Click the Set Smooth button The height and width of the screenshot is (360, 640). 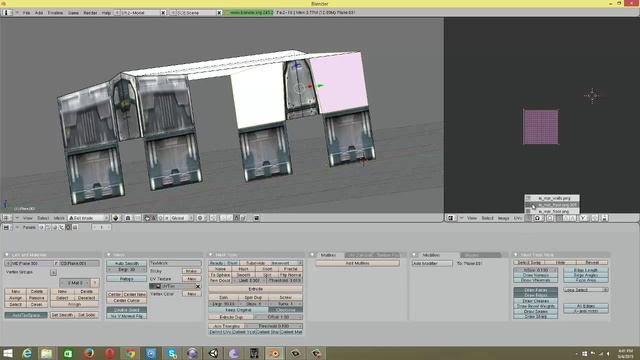(x=62, y=315)
